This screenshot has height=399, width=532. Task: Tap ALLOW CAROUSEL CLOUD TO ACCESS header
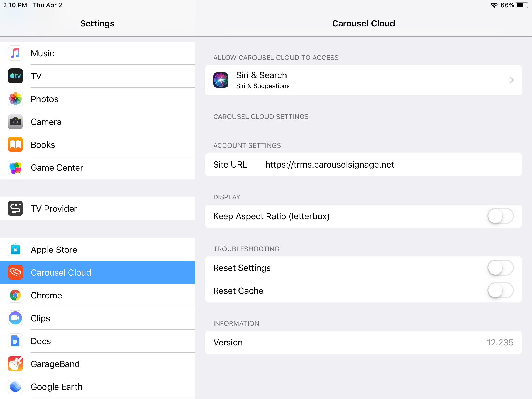276,58
